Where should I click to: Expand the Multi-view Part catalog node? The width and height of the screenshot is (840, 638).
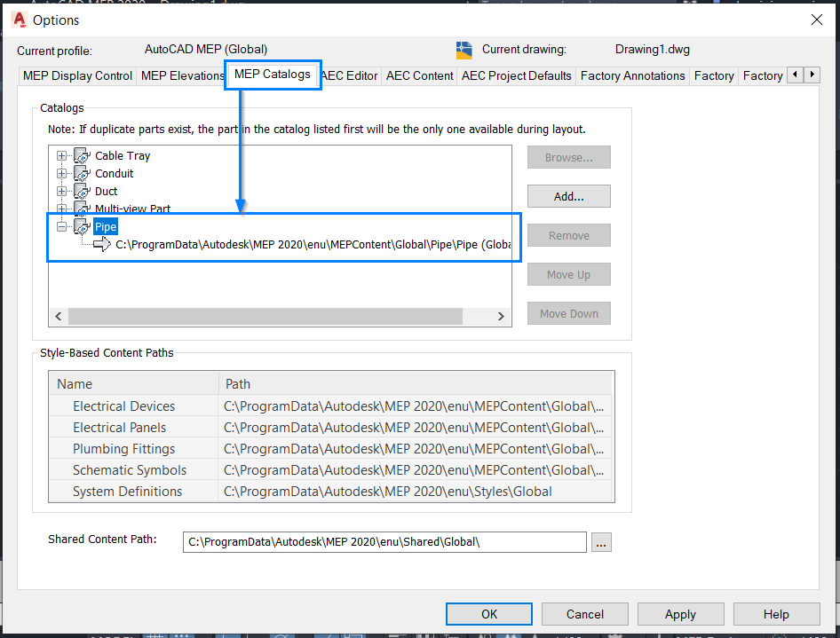[x=61, y=209]
